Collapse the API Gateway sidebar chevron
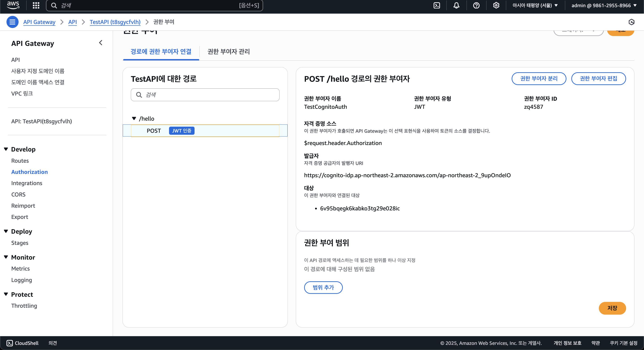The width and height of the screenshot is (644, 350). [x=100, y=43]
